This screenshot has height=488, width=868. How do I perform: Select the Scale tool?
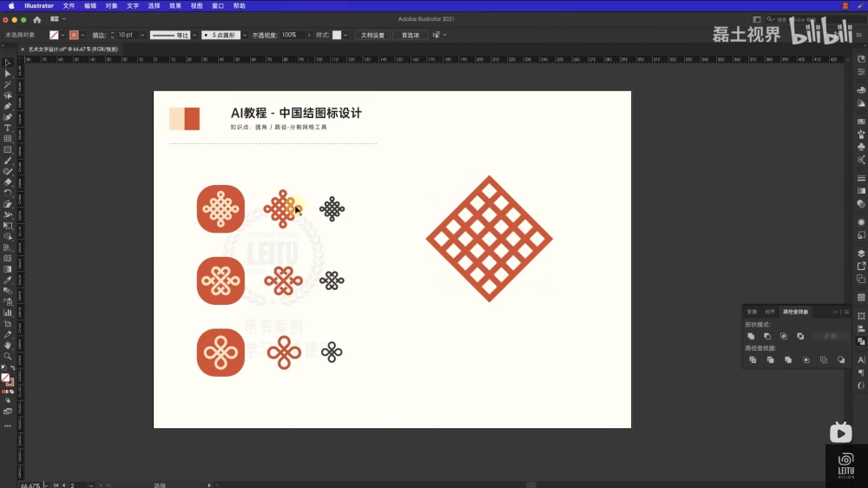tap(8, 204)
